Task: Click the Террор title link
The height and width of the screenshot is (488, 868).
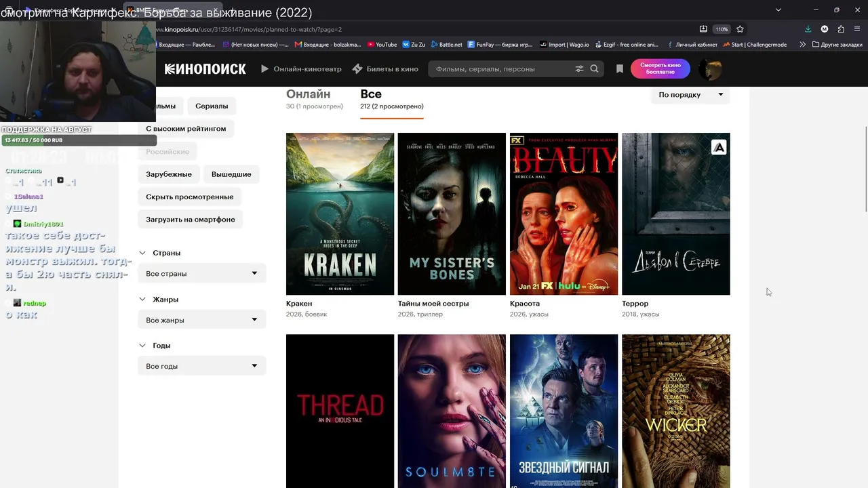Action: [x=635, y=304]
